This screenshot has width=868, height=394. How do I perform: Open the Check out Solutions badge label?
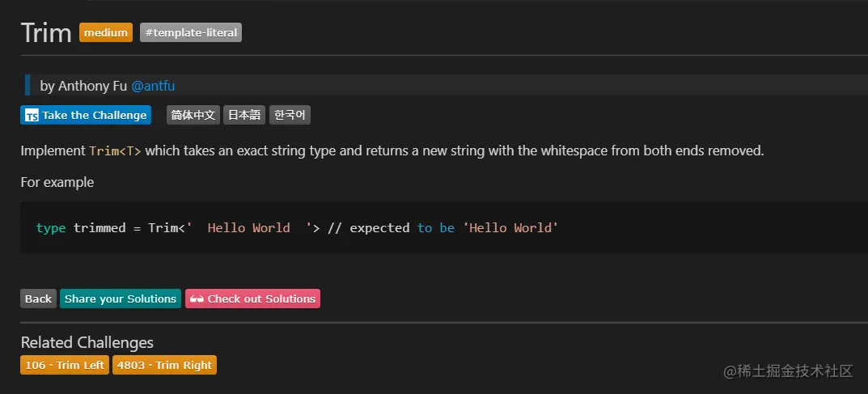261,299
